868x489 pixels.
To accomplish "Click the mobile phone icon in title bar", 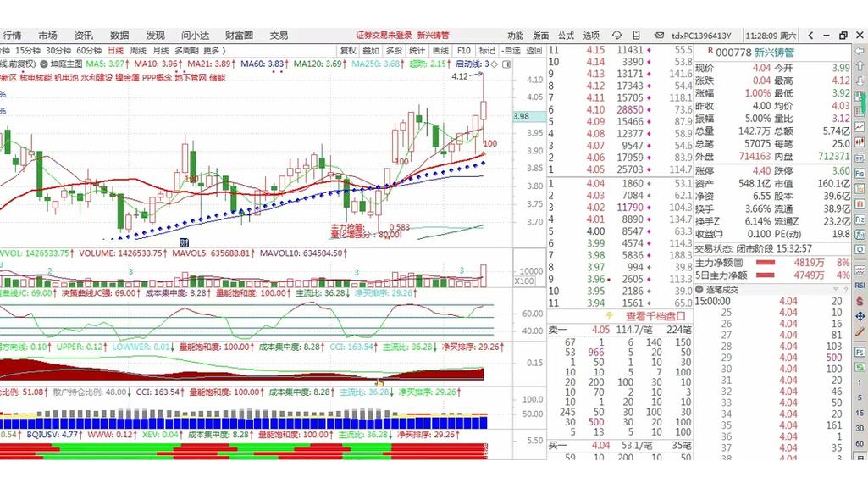I will (x=637, y=35).
